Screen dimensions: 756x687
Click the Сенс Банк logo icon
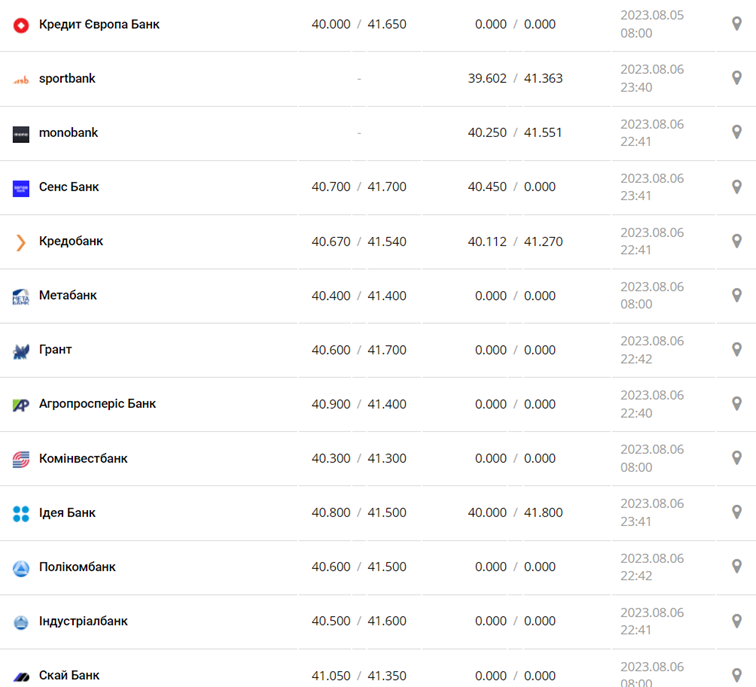(x=21, y=188)
